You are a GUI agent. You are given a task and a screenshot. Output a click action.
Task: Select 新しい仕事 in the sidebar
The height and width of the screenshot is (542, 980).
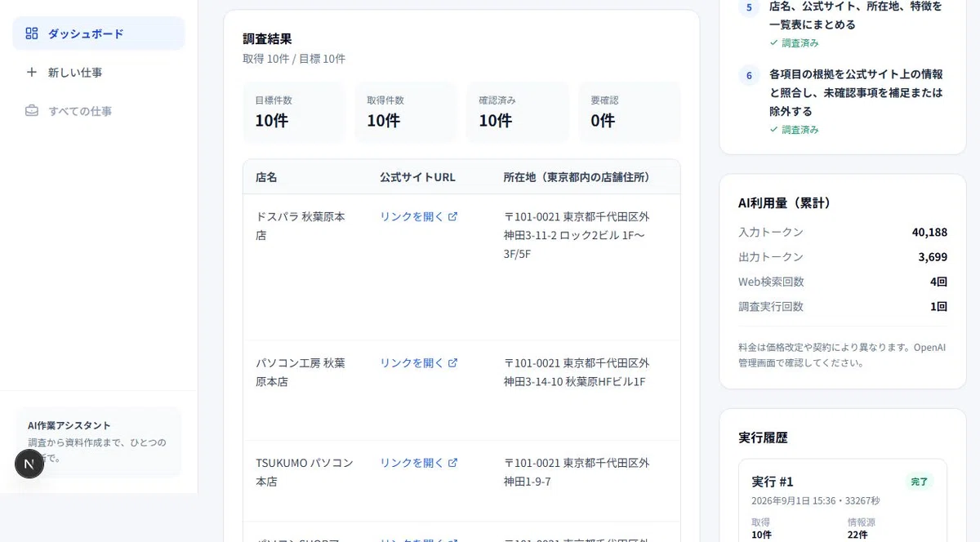click(x=99, y=72)
